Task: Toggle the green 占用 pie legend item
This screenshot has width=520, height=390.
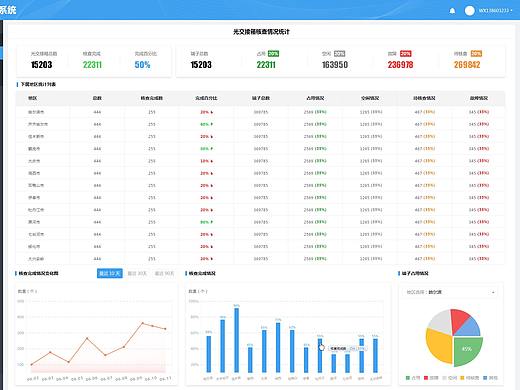Action: (x=413, y=378)
